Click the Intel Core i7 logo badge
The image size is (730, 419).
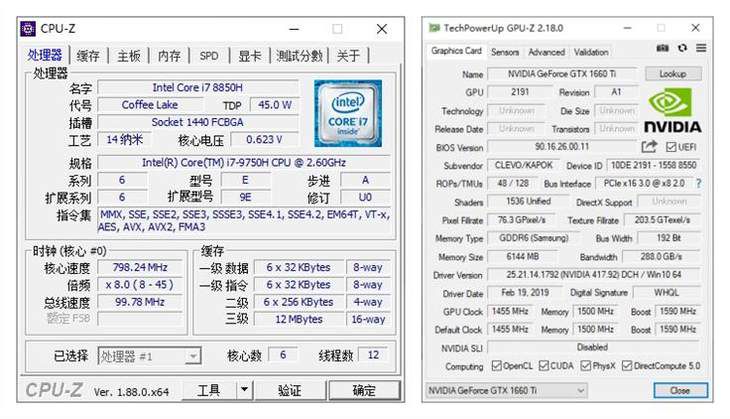coord(348,113)
